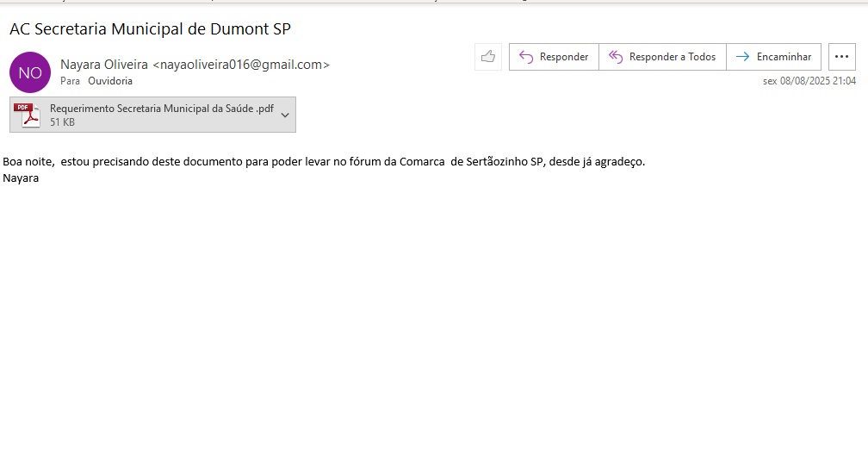Image resolution: width=868 pixels, height=455 pixels.
Task: Click the Ouvidoria recipient name
Action: [x=110, y=81]
